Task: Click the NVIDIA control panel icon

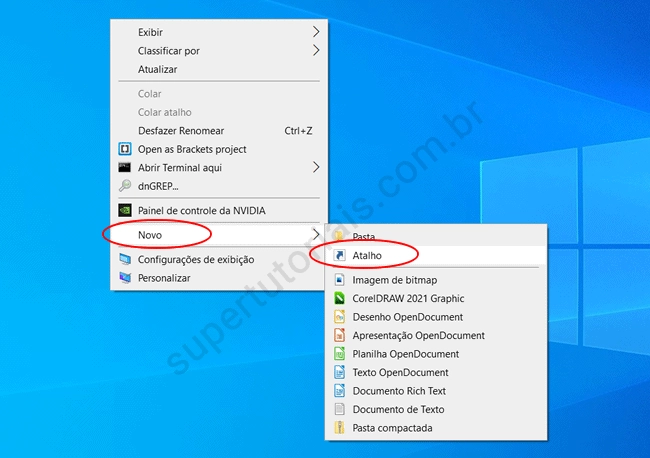Action: (x=125, y=210)
